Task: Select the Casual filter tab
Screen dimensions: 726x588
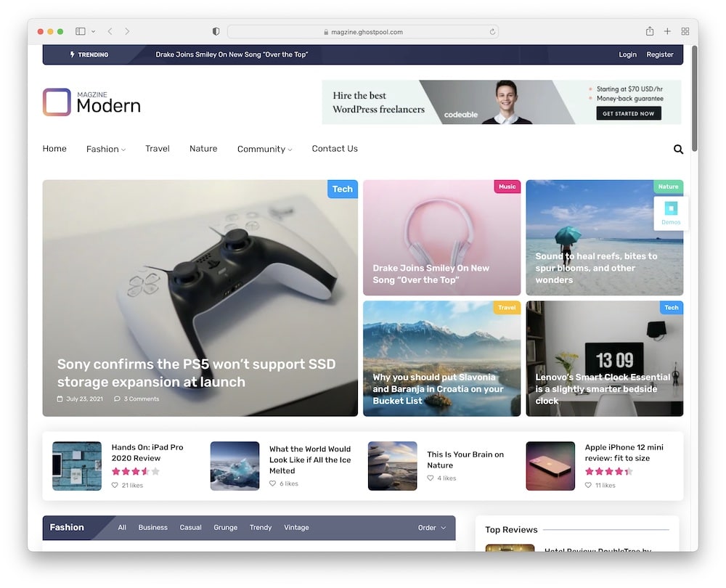Action: tap(191, 527)
